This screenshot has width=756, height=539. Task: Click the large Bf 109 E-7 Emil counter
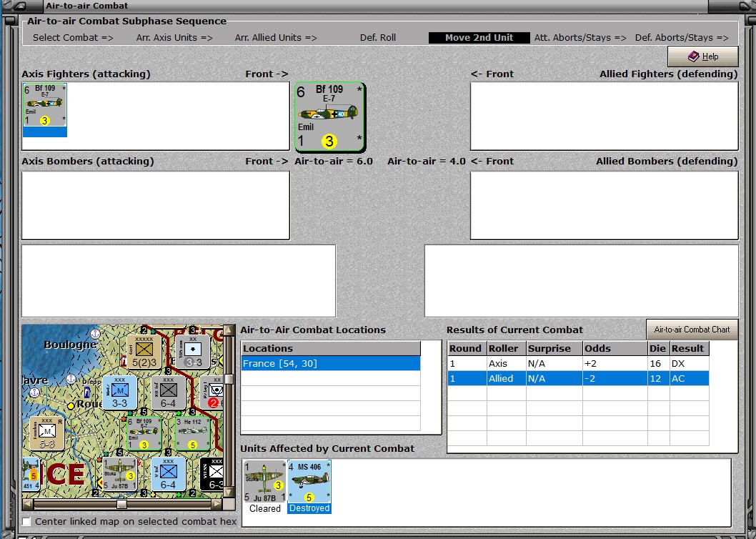(330, 117)
